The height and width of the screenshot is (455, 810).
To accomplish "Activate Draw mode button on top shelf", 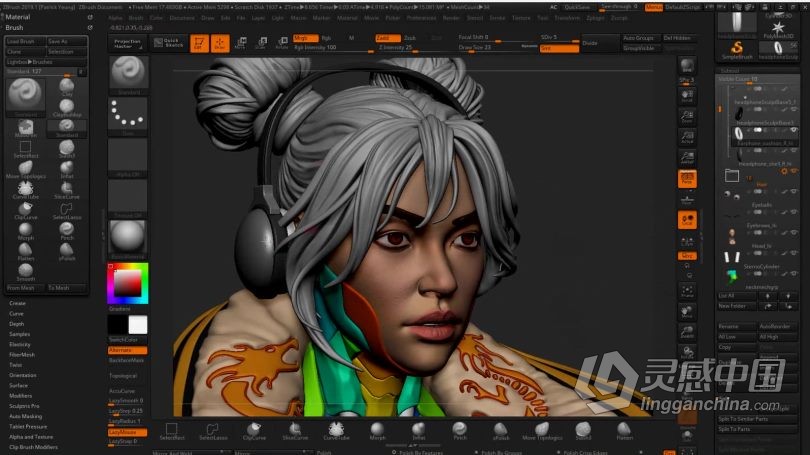I will coord(220,43).
